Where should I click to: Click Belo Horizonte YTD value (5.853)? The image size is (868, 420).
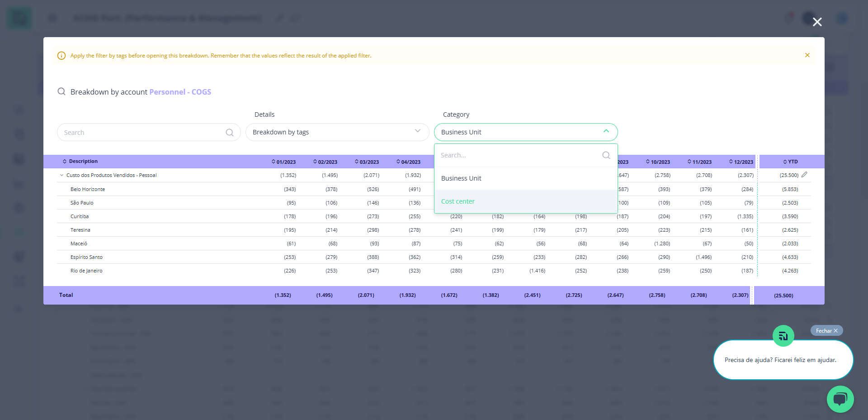tap(790, 189)
